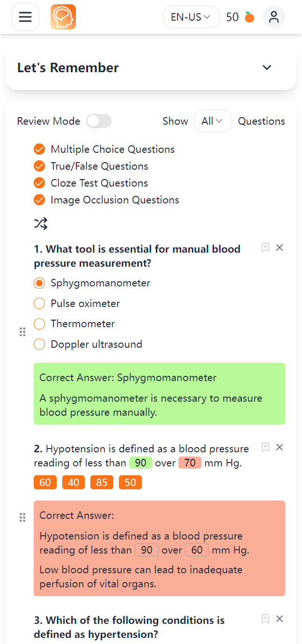302x644 pixels.
Task: Collapse the Let's Remember panel
Action: [x=267, y=67]
